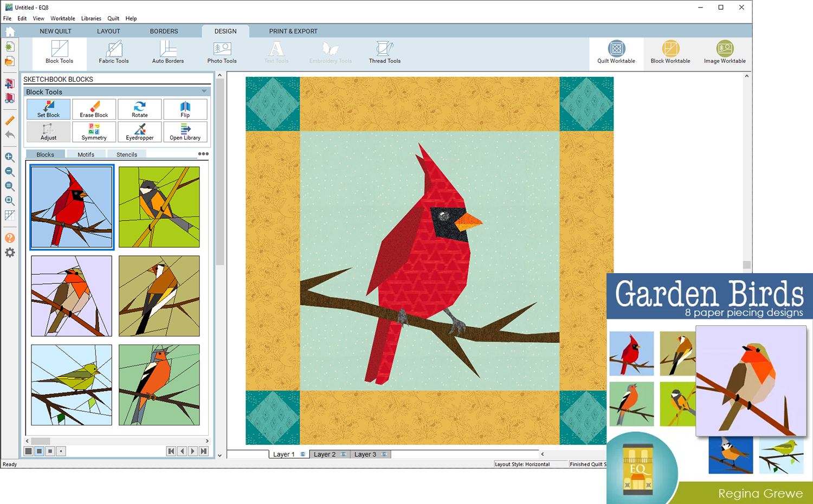Image resolution: width=813 pixels, height=504 pixels.
Task: Set smallest block thumbnail size
Action: tap(61, 451)
